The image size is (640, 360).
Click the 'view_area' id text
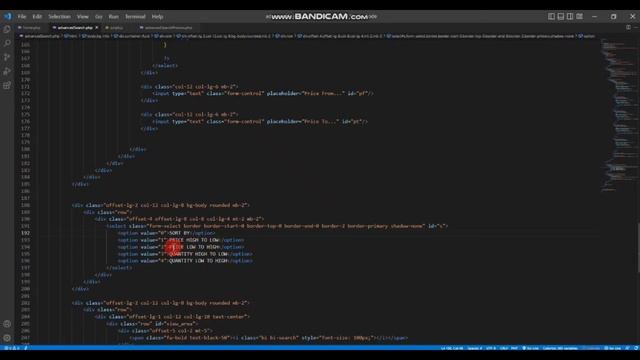point(180,324)
